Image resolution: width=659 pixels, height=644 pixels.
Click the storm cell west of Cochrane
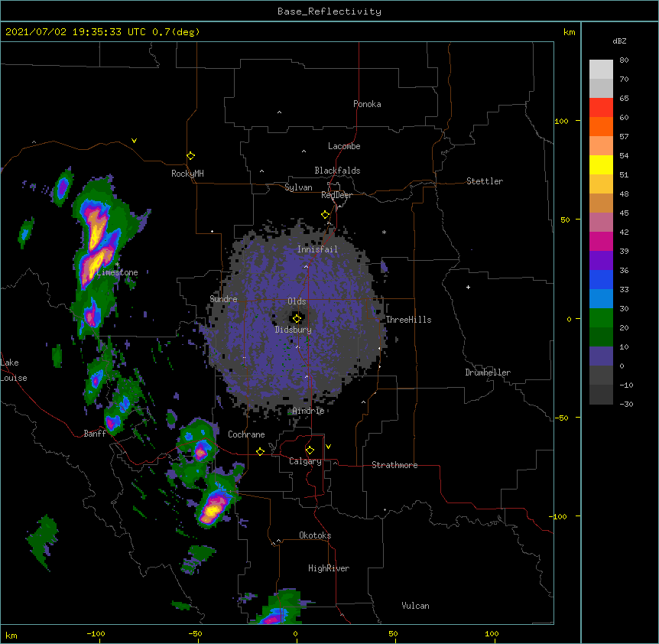click(200, 453)
